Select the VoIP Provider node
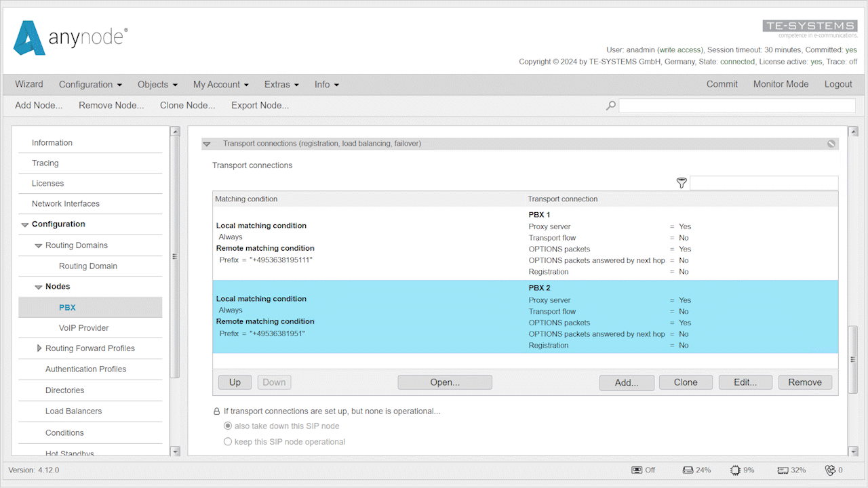Screen dimensions: 868x488 pyautogui.click(x=84, y=328)
